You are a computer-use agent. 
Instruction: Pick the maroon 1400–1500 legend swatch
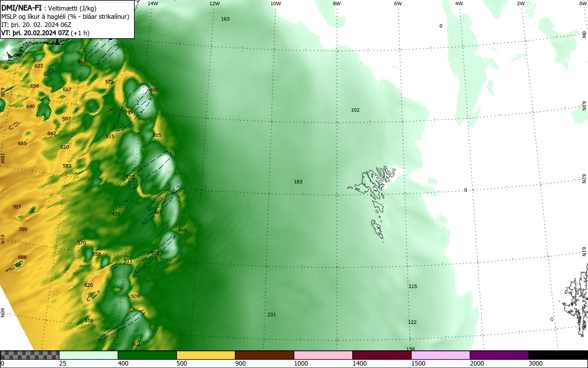pos(382,355)
